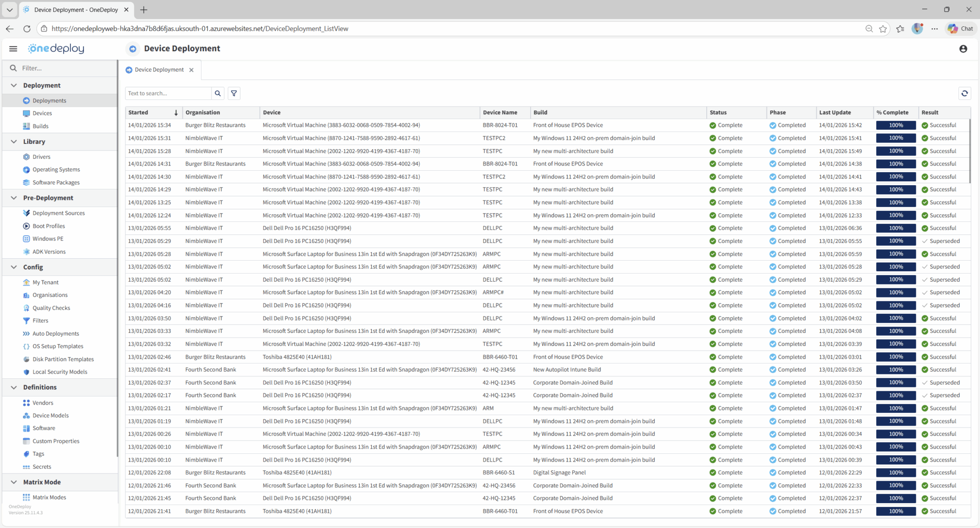Open the browser tab list dropdown
The width and height of the screenshot is (980, 528).
9,10
